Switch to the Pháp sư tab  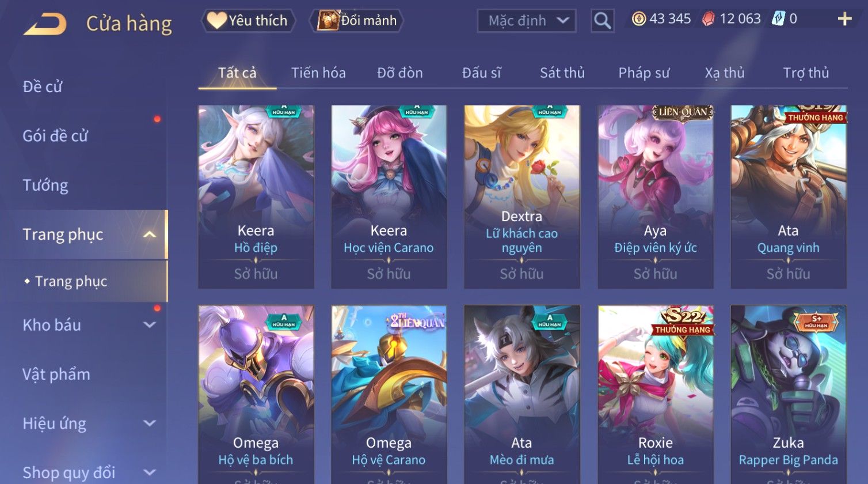coord(644,73)
